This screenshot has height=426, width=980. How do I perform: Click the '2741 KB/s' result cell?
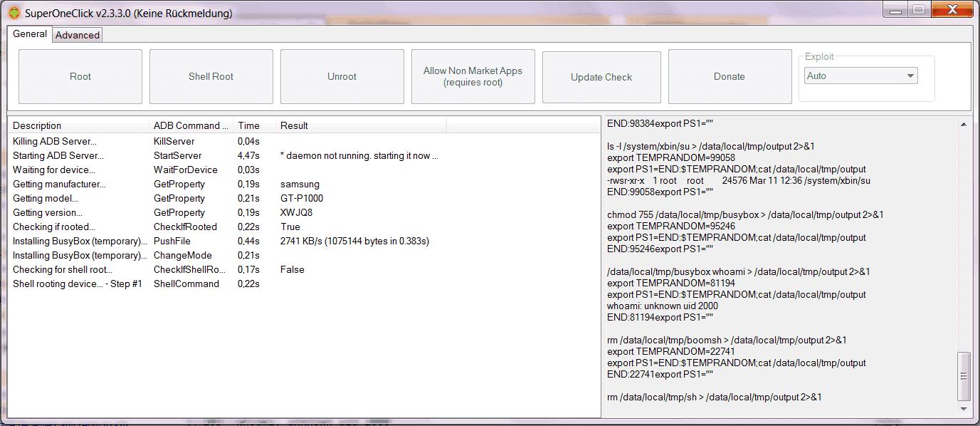click(354, 241)
